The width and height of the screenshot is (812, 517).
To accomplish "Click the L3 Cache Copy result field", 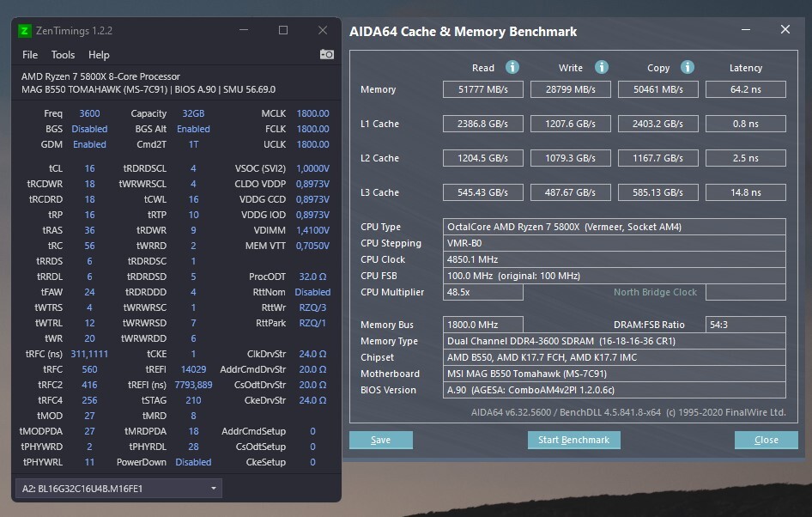I will (659, 192).
